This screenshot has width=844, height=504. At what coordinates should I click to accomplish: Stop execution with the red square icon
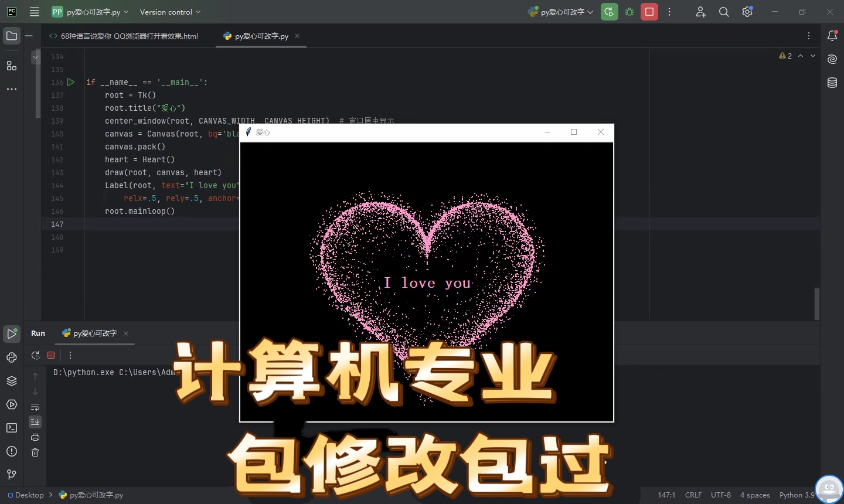tap(649, 12)
